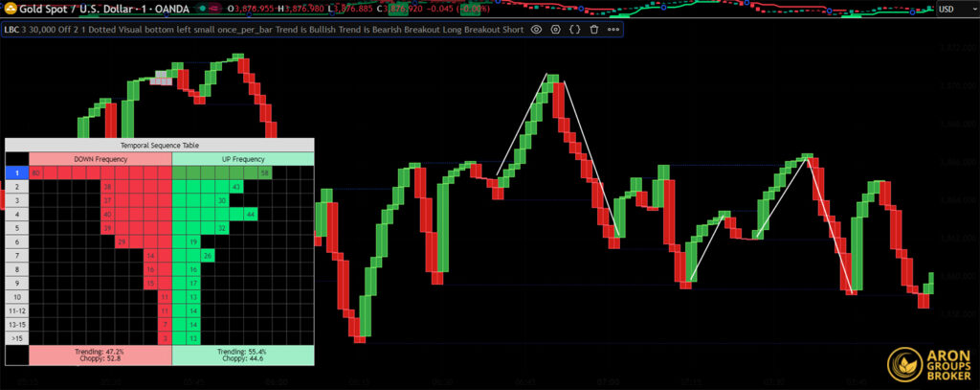The height and width of the screenshot is (390, 980).
Task: Click the red cell showing 80
Action: (35, 172)
